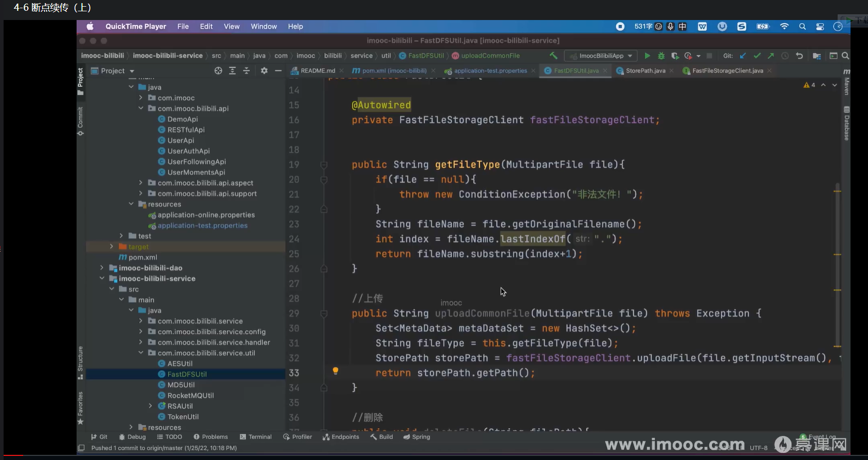868x460 pixels.
Task: Click the Git update project arrow
Action: coord(743,56)
